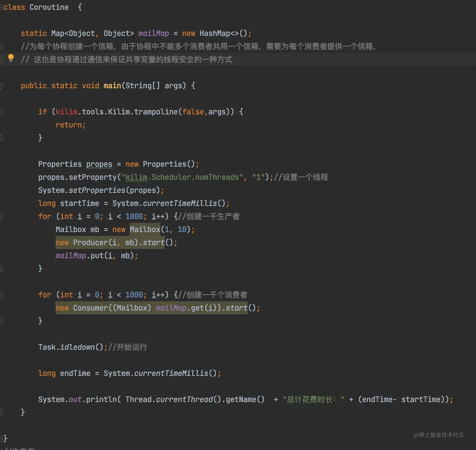This screenshot has height=450, width=476.
Task: Click HashMap<>() constructor call
Action: point(224,33)
